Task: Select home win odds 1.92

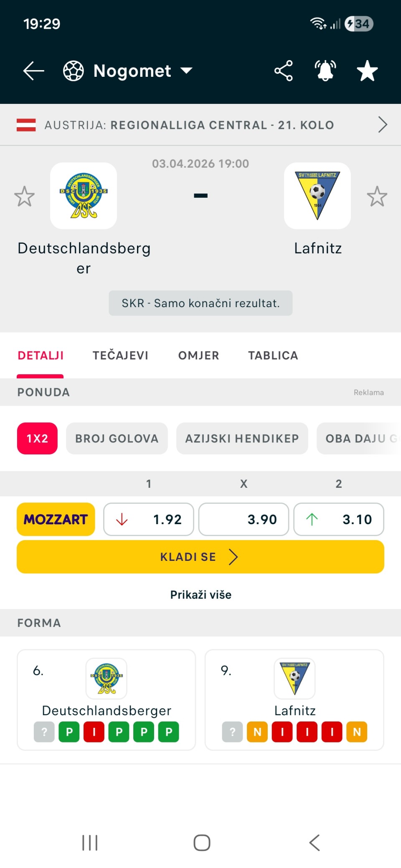Action: click(x=149, y=520)
